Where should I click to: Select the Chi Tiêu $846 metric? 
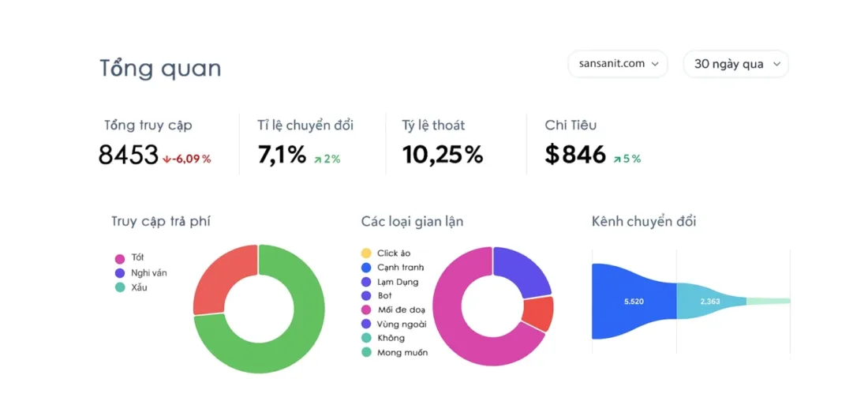(575, 156)
